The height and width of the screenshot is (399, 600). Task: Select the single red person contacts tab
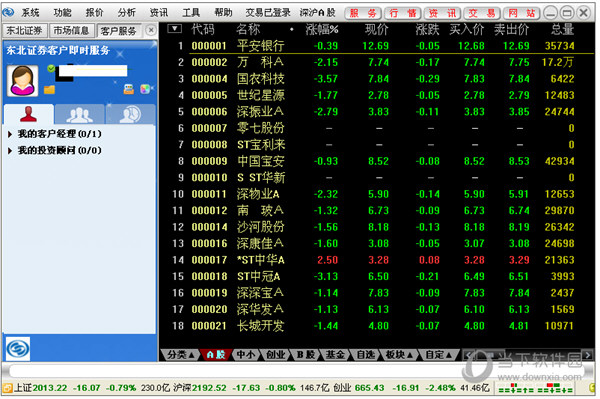[29, 114]
